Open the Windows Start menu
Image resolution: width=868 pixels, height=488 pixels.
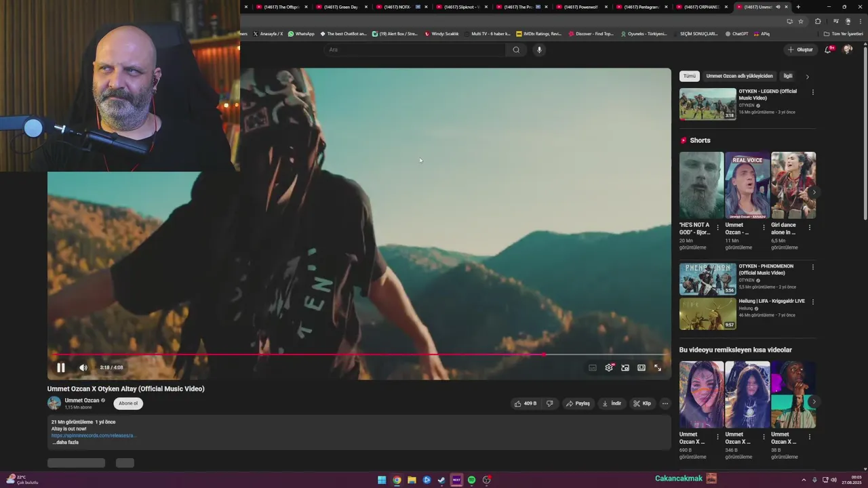(382, 480)
